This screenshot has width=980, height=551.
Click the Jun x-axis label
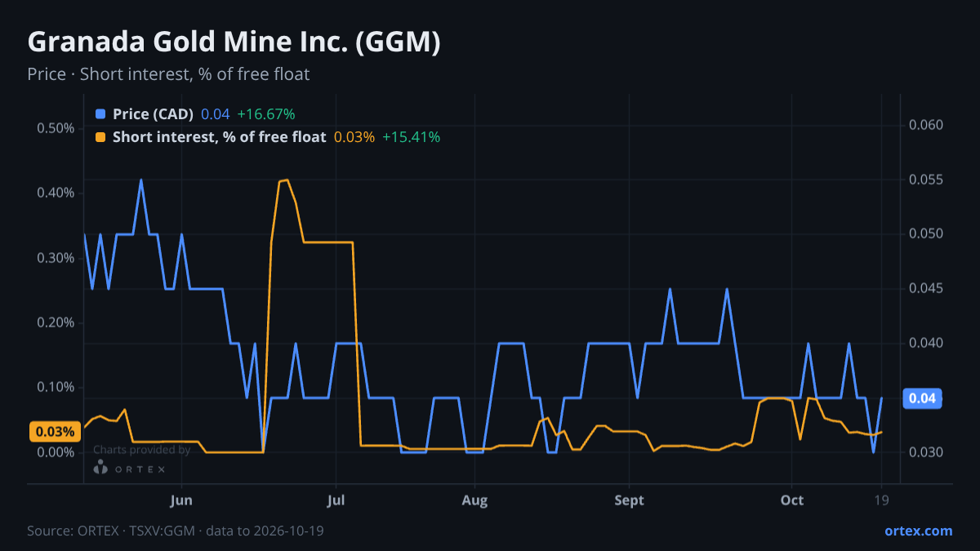click(182, 500)
